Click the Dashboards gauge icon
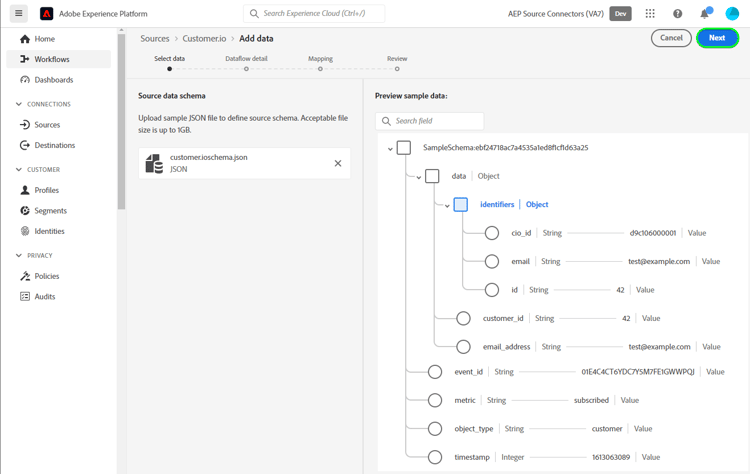Screen dimensions: 750x474 point(25,79)
